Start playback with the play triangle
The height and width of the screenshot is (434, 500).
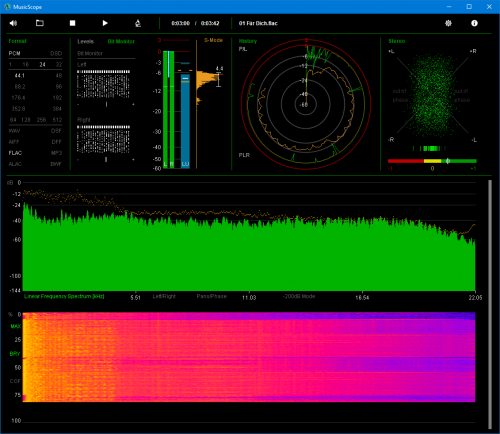(105, 23)
